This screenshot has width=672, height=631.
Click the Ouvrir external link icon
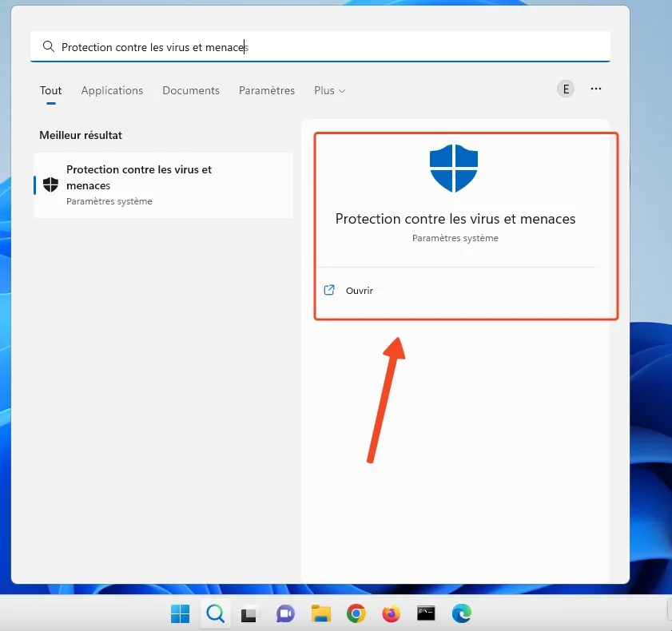[328, 291]
